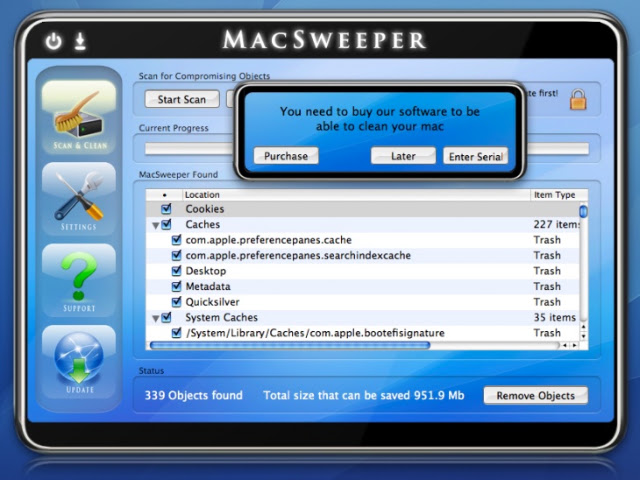Click the '227 items' count text
Image resolution: width=640 pixels, height=480 pixels.
coord(556,224)
